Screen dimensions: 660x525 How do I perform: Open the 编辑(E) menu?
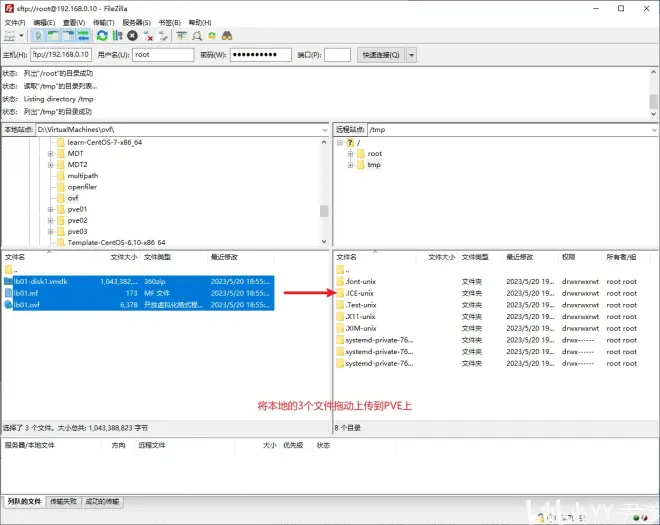(44, 22)
